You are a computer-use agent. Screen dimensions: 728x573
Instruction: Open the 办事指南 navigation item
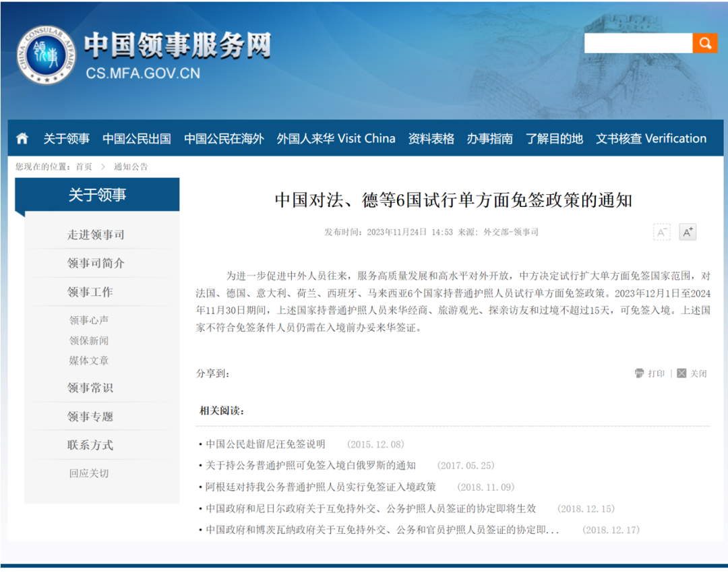click(490, 138)
